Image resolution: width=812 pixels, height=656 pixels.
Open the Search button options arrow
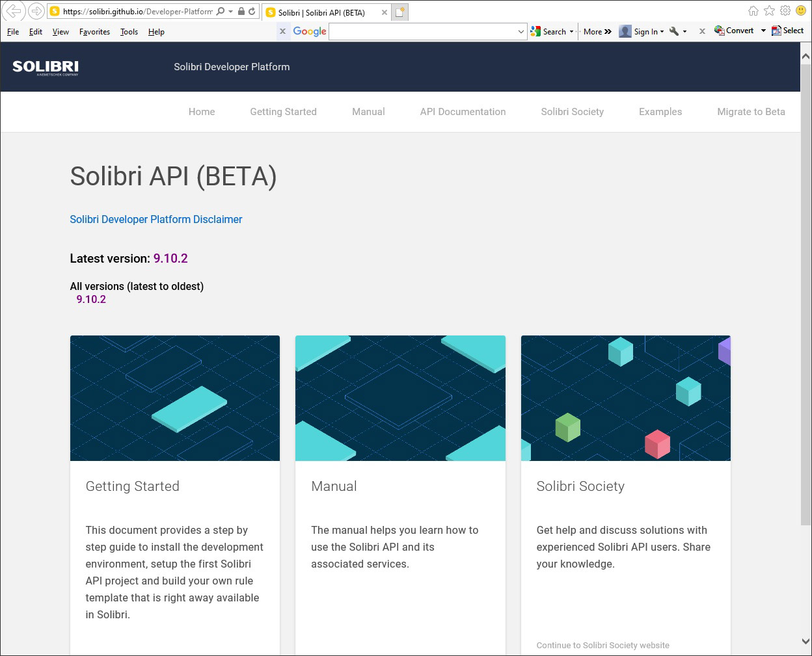click(572, 31)
